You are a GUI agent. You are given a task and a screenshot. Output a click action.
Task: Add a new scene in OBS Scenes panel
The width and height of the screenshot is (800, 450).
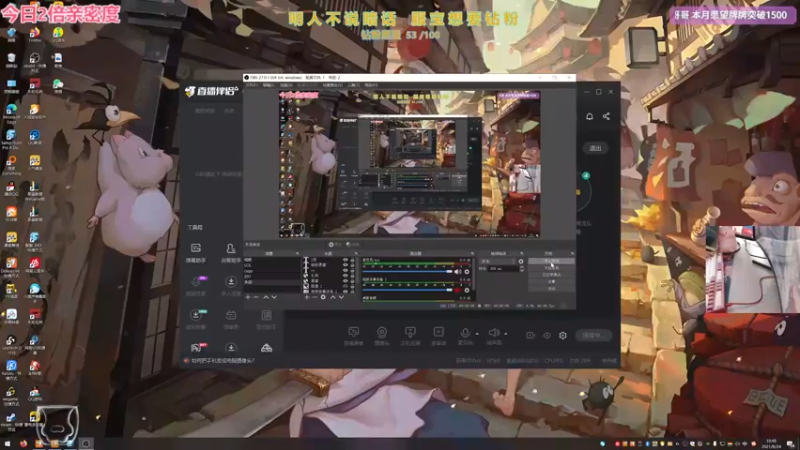[248, 297]
